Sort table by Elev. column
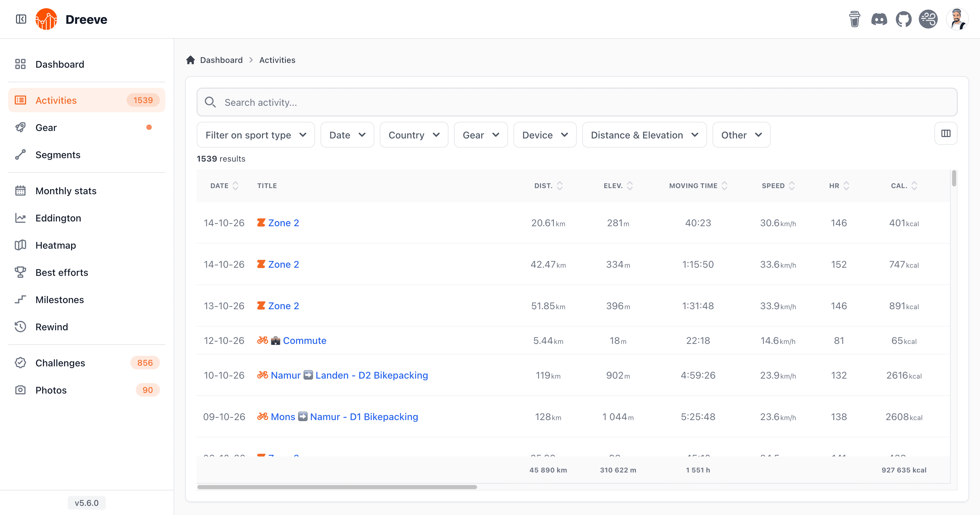The height and width of the screenshot is (515, 980). [618, 186]
